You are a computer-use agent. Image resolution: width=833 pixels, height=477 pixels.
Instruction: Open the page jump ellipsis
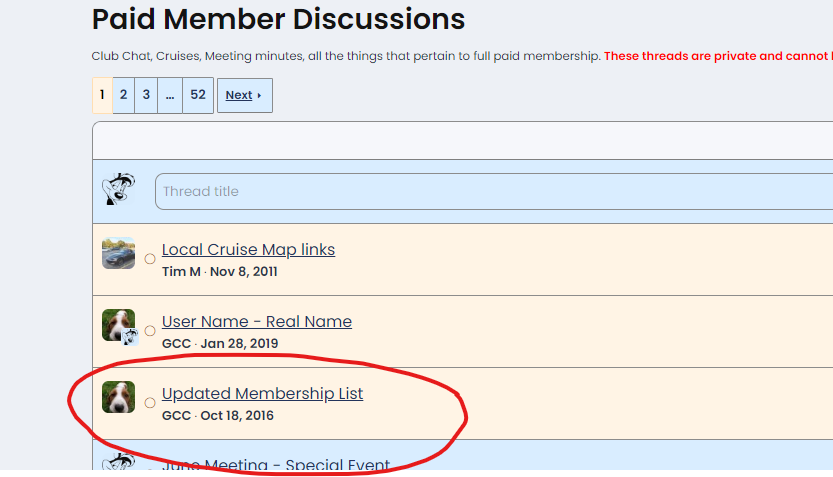(170, 95)
